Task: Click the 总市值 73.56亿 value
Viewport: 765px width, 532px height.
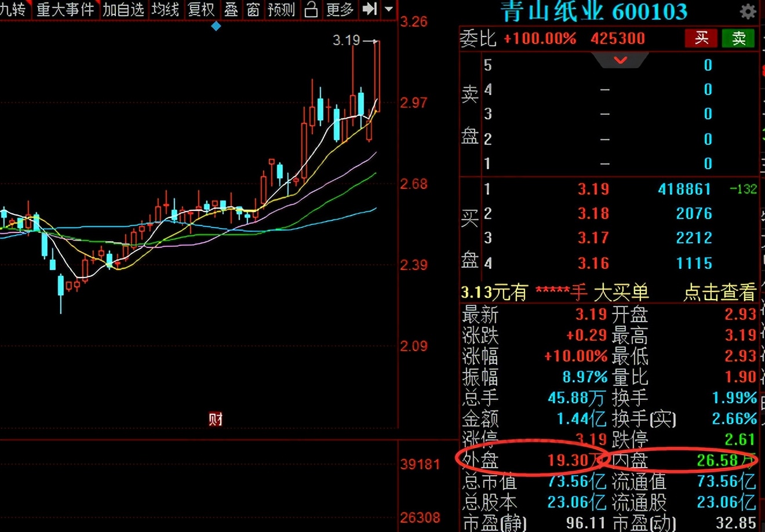Action: tap(577, 481)
